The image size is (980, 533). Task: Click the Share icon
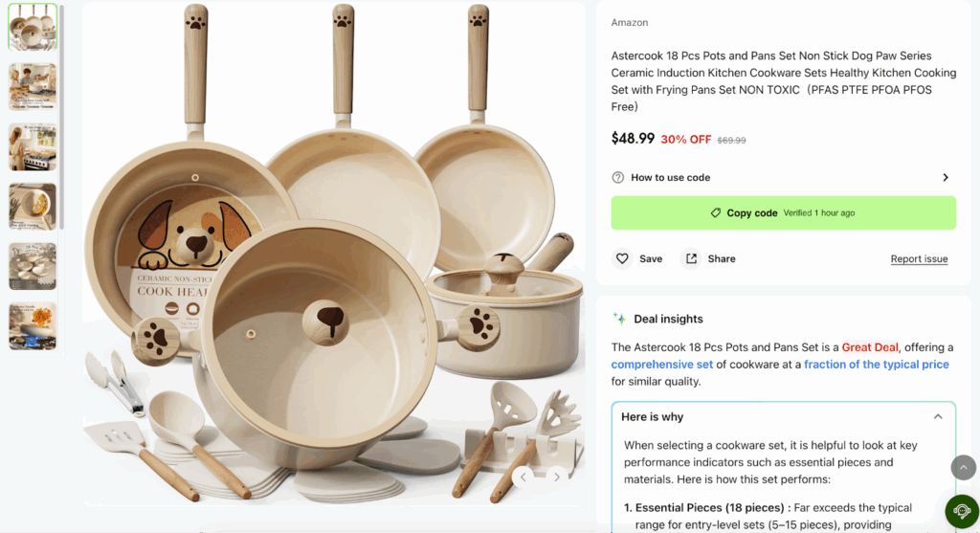click(x=690, y=258)
